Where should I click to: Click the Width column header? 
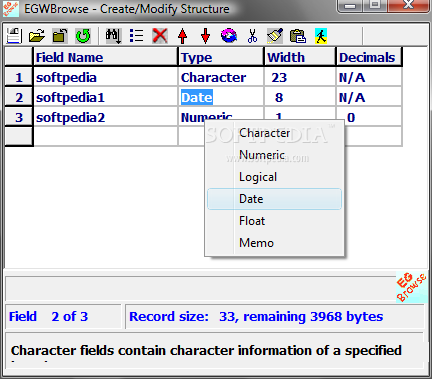pos(300,57)
